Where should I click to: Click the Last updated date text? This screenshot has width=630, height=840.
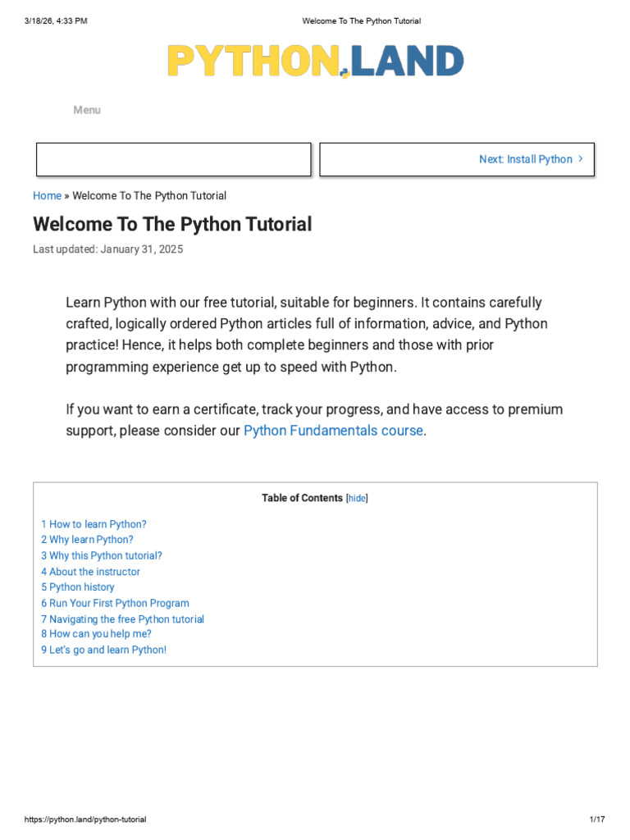pos(108,249)
